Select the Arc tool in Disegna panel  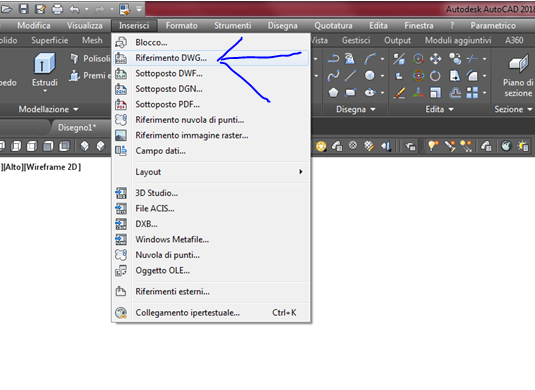point(370,59)
